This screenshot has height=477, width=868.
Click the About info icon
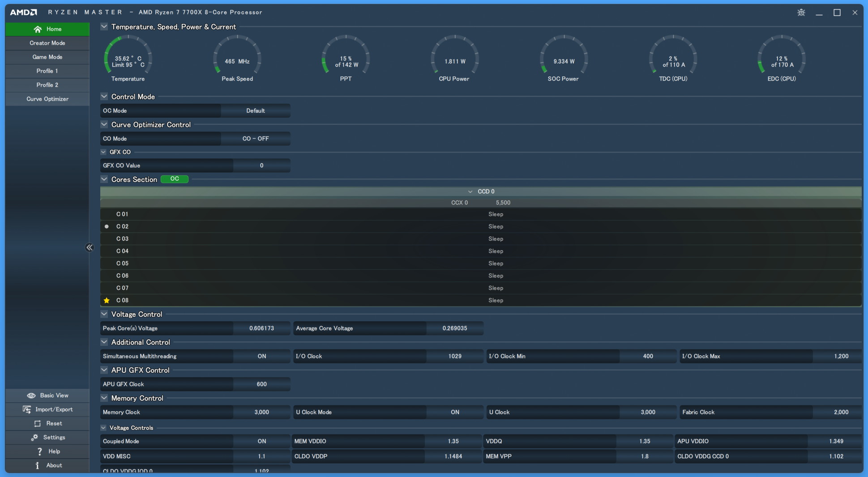(x=37, y=465)
